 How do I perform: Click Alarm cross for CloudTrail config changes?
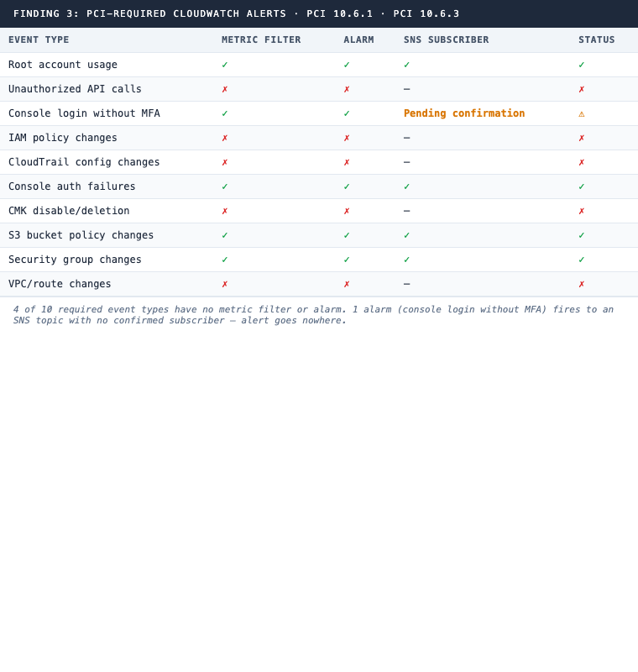[347, 162]
